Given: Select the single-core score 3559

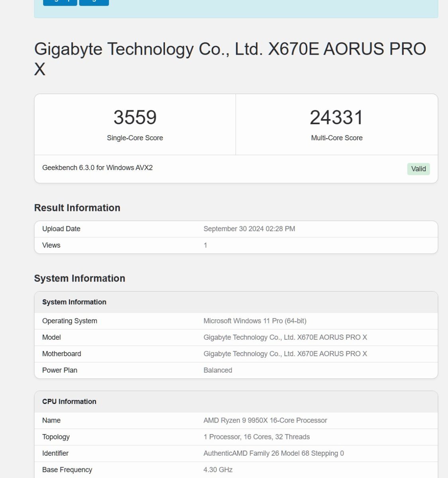Looking at the screenshot, I should [x=135, y=118].
